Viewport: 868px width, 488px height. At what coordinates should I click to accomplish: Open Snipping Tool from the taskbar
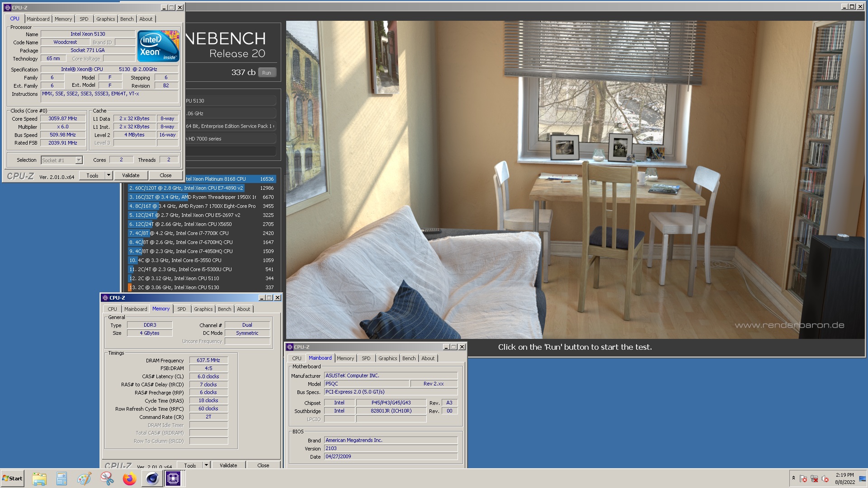[107, 479]
